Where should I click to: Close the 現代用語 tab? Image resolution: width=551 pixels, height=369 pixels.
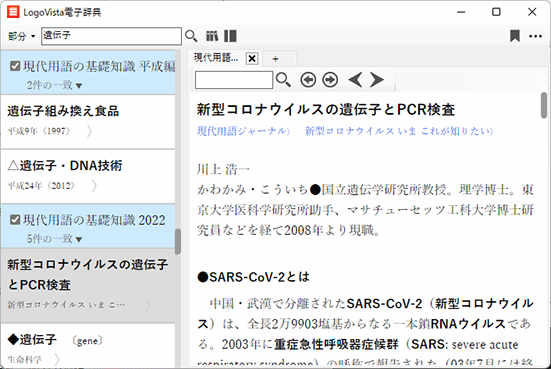pyautogui.click(x=252, y=58)
